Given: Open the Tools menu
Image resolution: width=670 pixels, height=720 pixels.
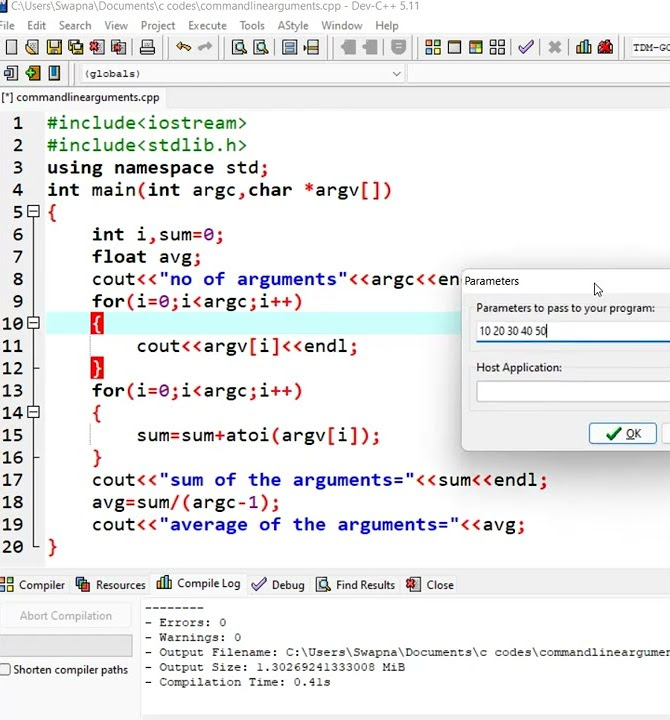Looking at the screenshot, I should tap(252, 25).
